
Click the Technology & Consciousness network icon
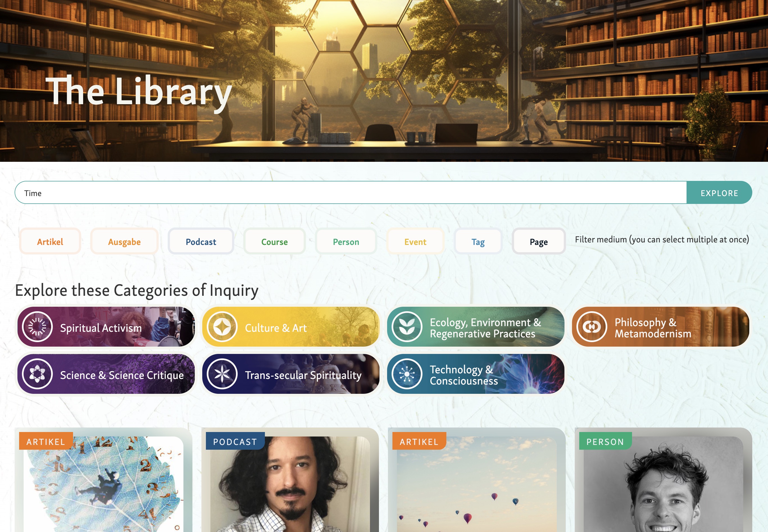point(407,374)
